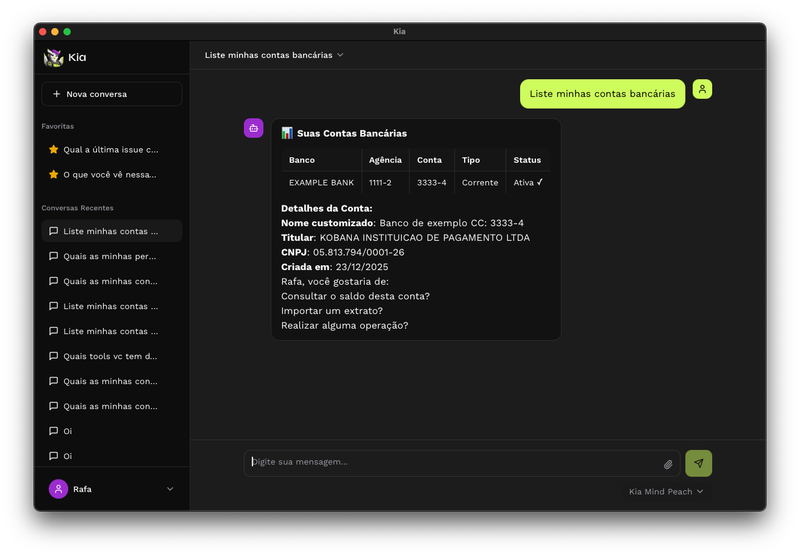
Task: Click Rafa's purple profile avatar
Action: coord(58,489)
